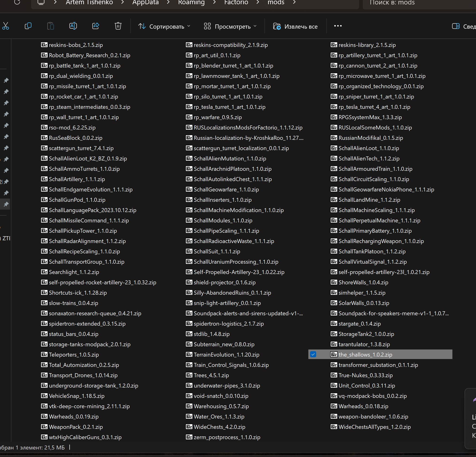Select the file RPGSsystemMax_1.3.3.zip
Screen dimensions: 476x457
(x=370, y=117)
